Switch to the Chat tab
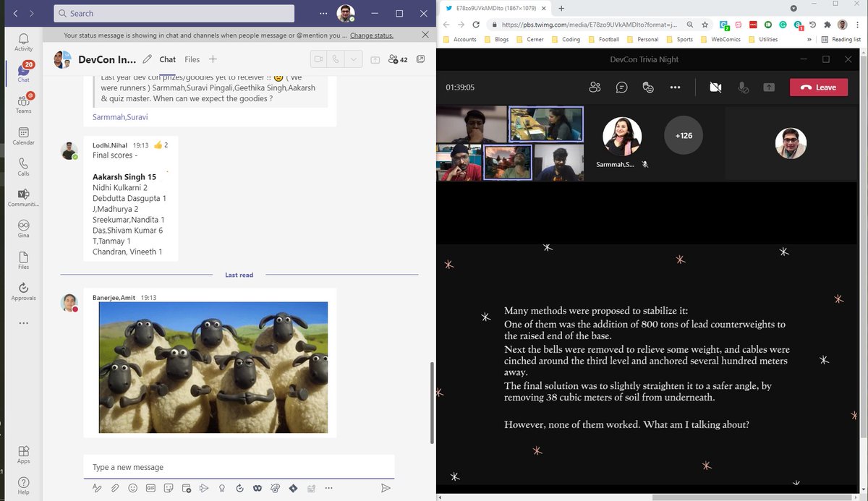Screen dimensions: 868x501 point(167,59)
